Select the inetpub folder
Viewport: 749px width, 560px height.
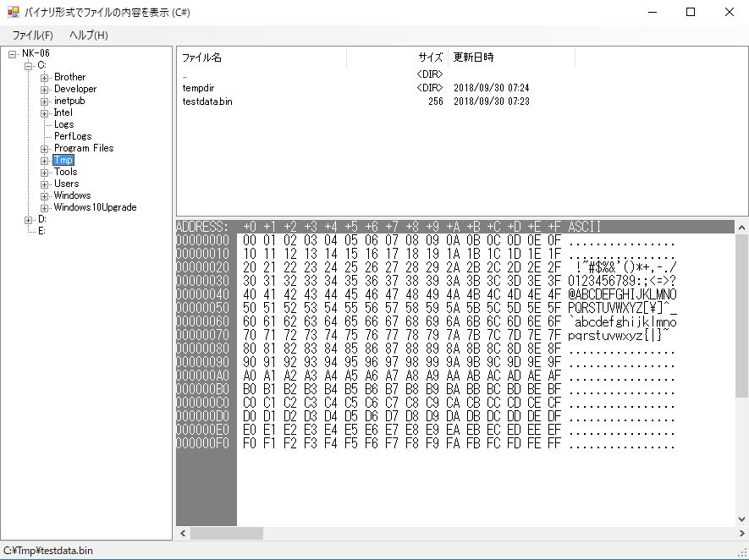(69, 101)
